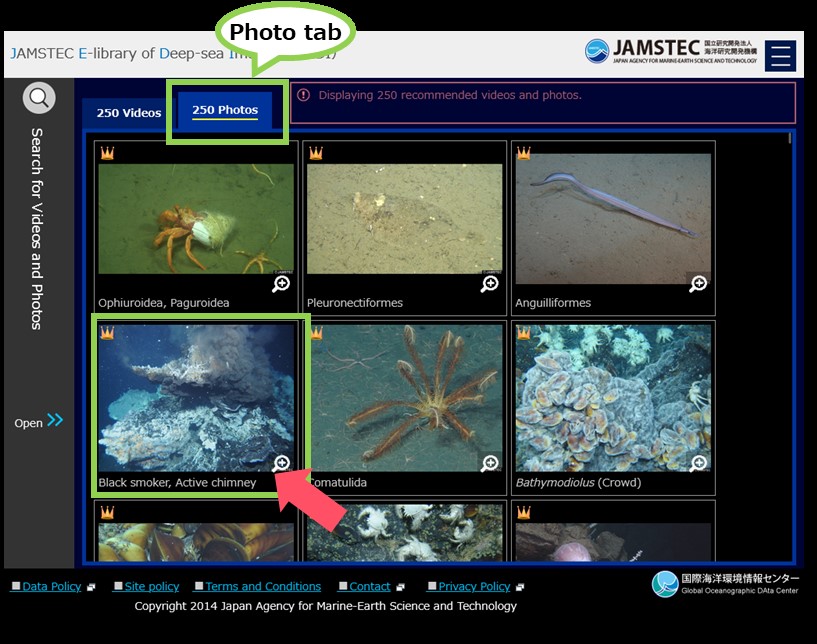Open the Privacy Policy link

[474, 587]
